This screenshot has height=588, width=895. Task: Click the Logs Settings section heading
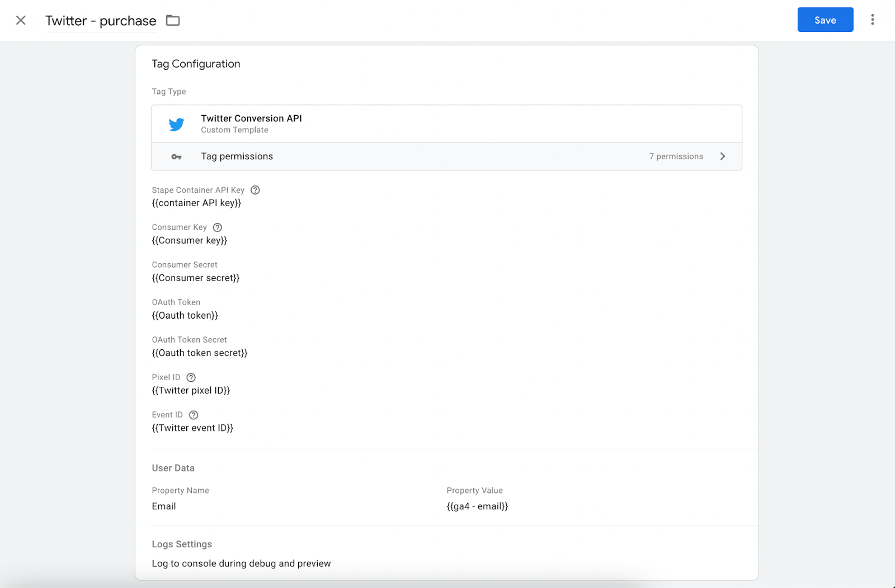coord(182,544)
